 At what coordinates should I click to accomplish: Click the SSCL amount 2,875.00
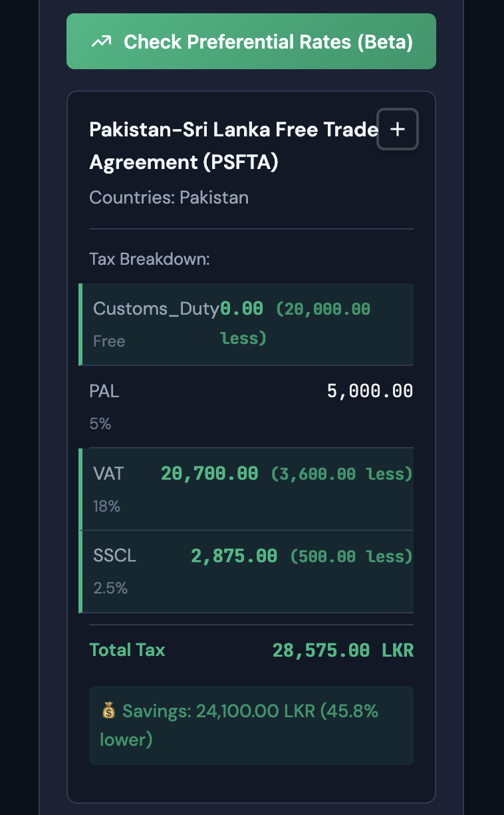(x=234, y=556)
